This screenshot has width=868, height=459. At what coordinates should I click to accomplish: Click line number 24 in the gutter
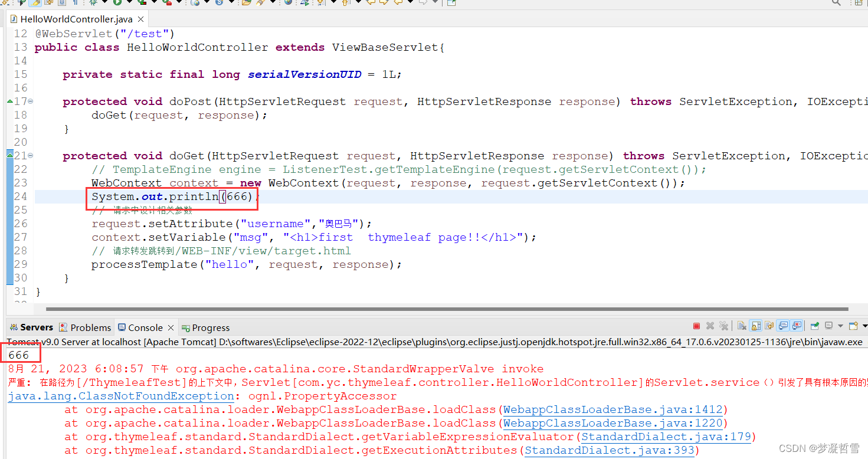(x=20, y=196)
